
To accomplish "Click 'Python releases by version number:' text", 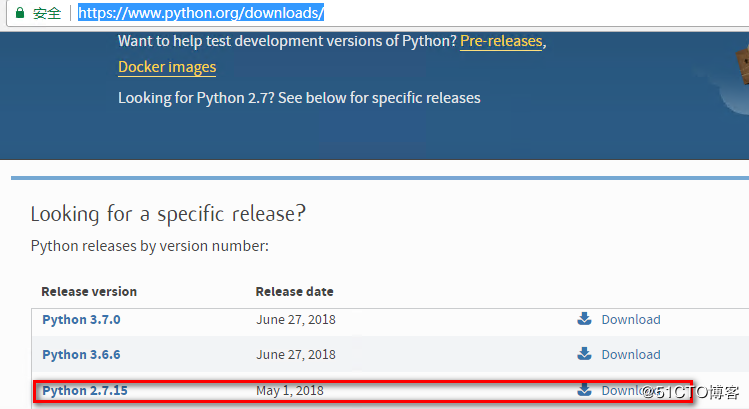I will click(x=150, y=246).
